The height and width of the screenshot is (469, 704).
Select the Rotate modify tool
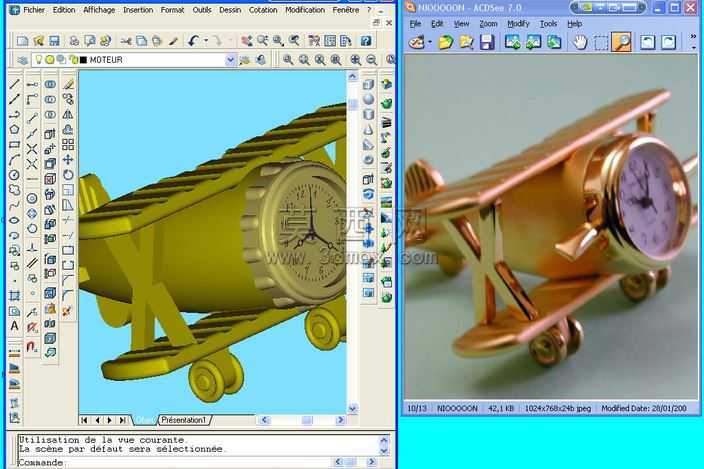(68, 175)
